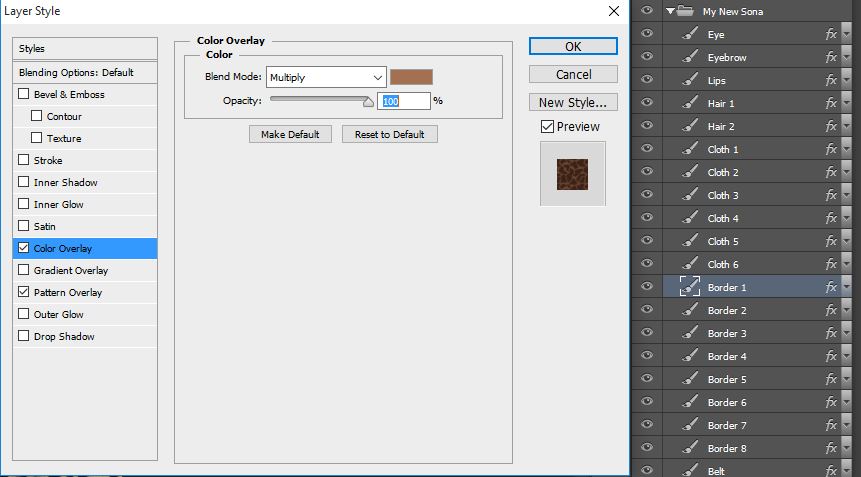Click the Reset to Default button

[x=389, y=134]
